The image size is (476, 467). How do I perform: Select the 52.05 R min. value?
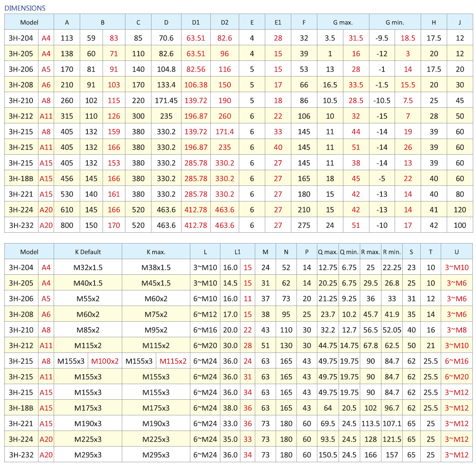[x=391, y=330]
